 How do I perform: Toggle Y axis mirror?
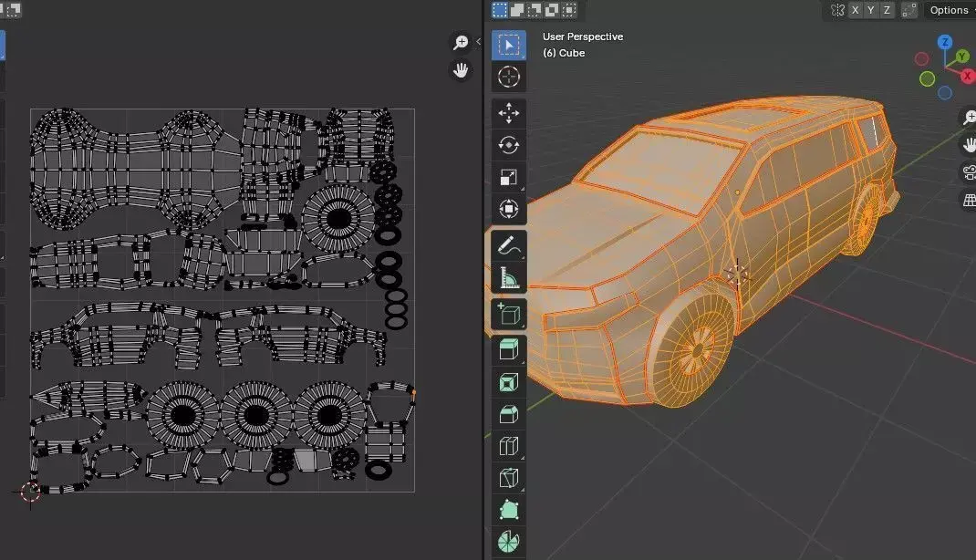tap(871, 10)
